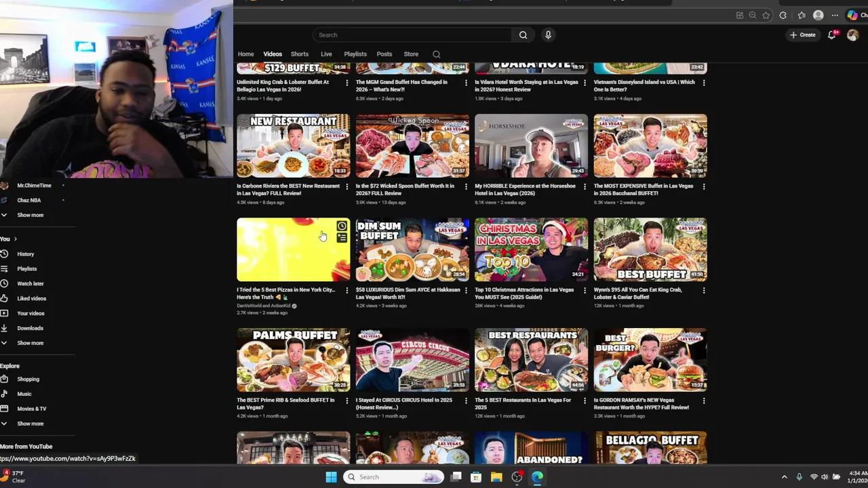This screenshot has width=868, height=488.
Task: Open the NEW RESTAURANT Carbone thumbnail
Action: coord(293,146)
